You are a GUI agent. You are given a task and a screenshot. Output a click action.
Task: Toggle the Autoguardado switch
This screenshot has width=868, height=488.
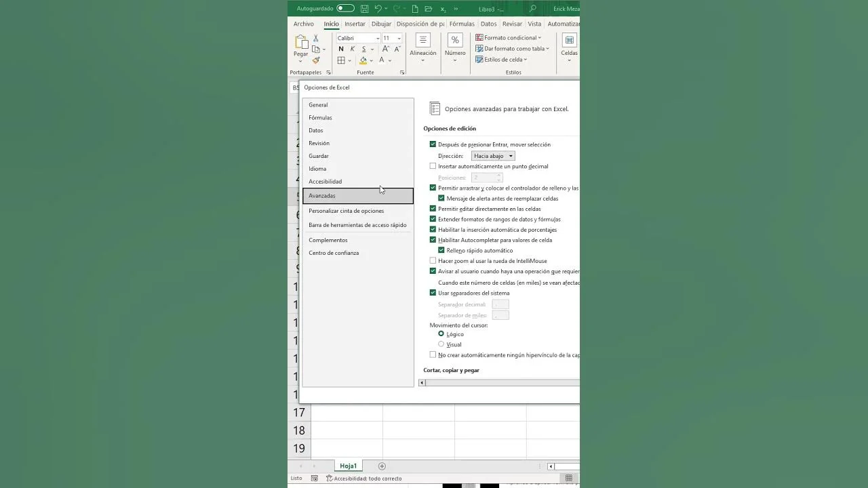pyautogui.click(x=345, y=9)
